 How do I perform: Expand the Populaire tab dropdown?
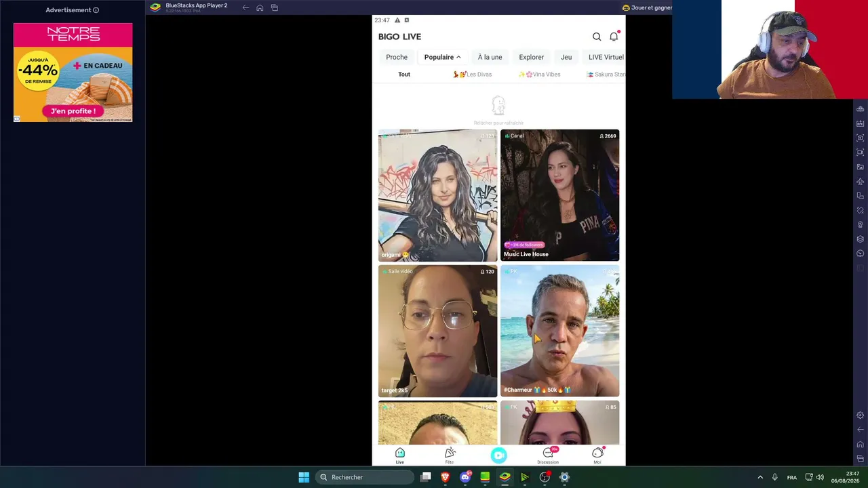442,57
